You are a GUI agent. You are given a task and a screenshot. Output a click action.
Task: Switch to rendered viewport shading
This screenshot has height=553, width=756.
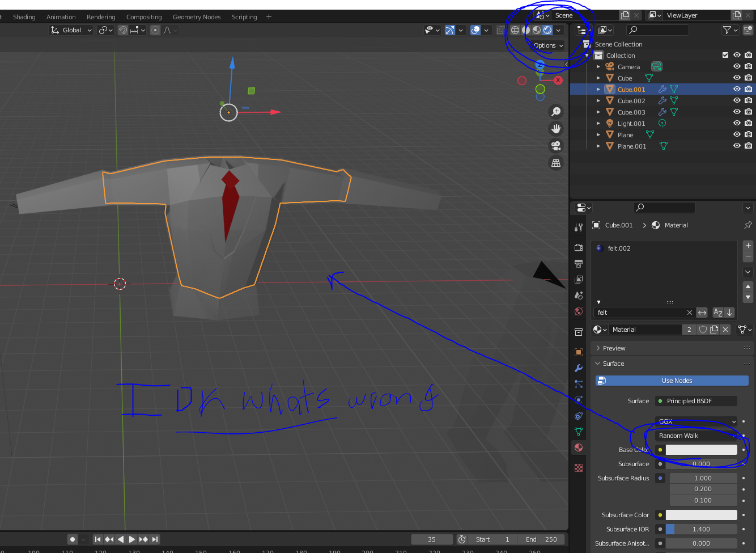[547, 30]
